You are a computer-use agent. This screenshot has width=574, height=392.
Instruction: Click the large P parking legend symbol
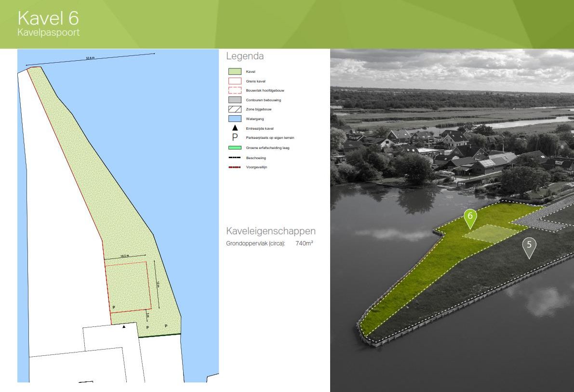pos(235,138)
